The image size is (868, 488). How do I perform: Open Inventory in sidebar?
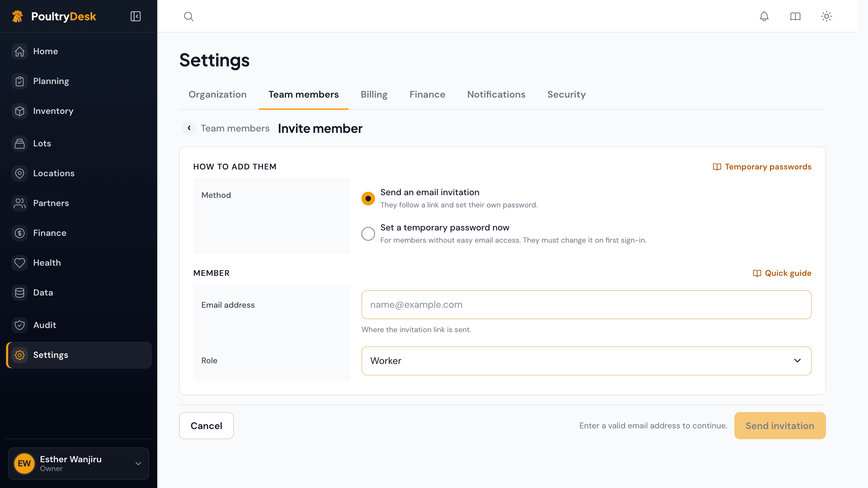(79, 111)
